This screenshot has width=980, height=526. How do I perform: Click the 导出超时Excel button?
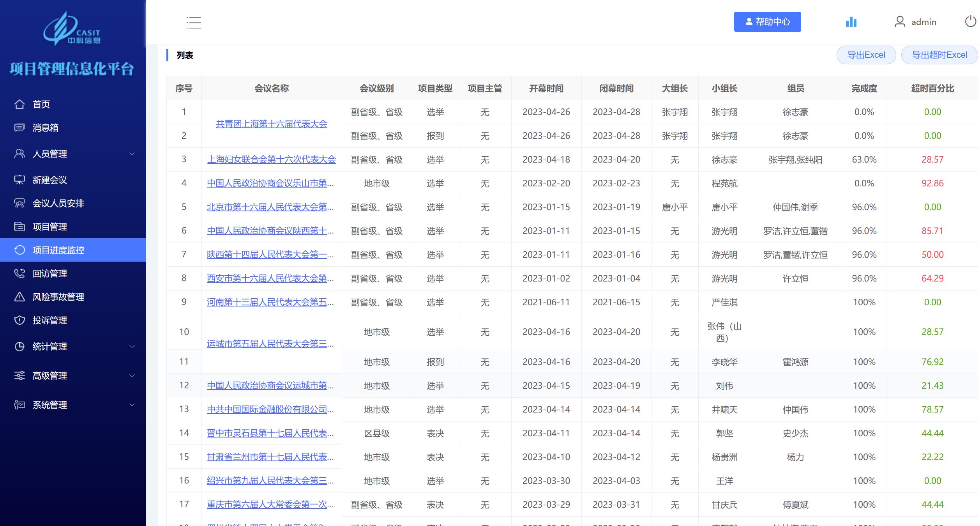[x=939, y=55]
